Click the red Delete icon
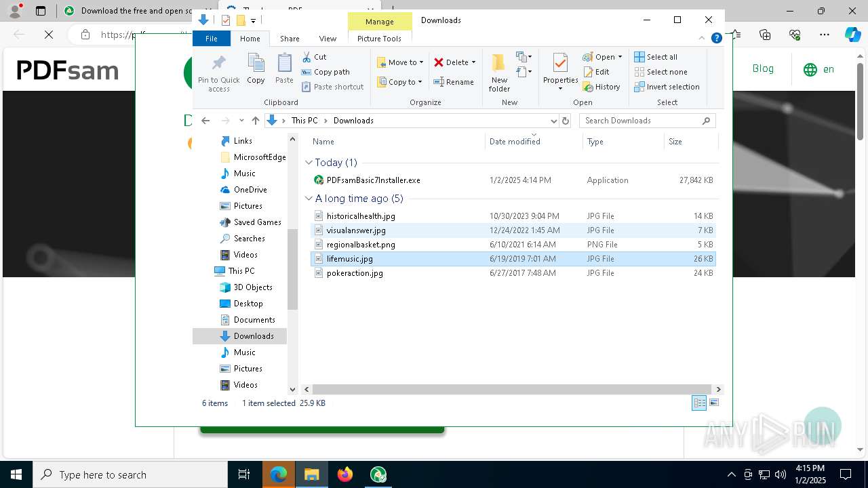 point(439,62)
